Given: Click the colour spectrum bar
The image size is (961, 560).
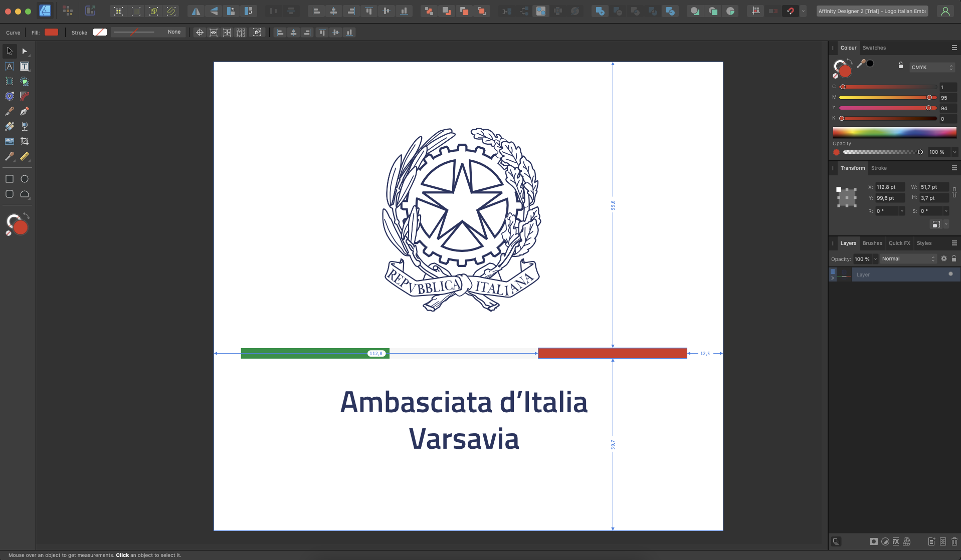Looking at the screenshot, I should click(x=894, y=132).
